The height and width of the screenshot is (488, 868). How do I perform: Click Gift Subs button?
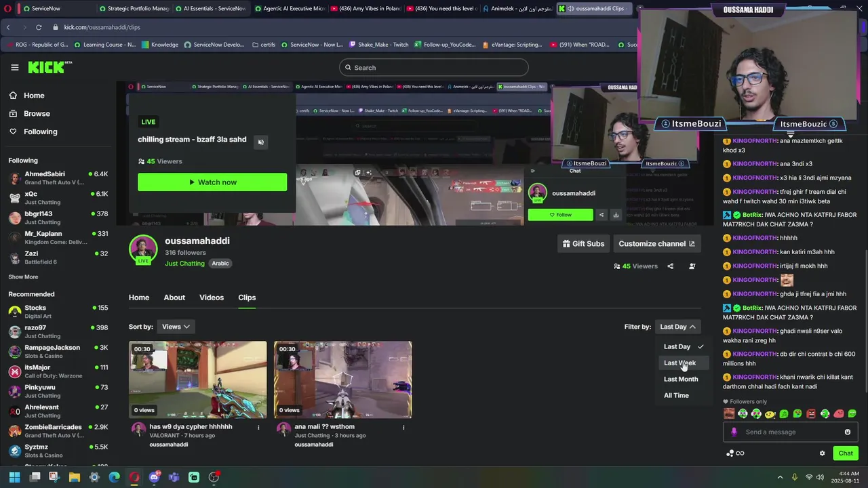coord(583,243)
